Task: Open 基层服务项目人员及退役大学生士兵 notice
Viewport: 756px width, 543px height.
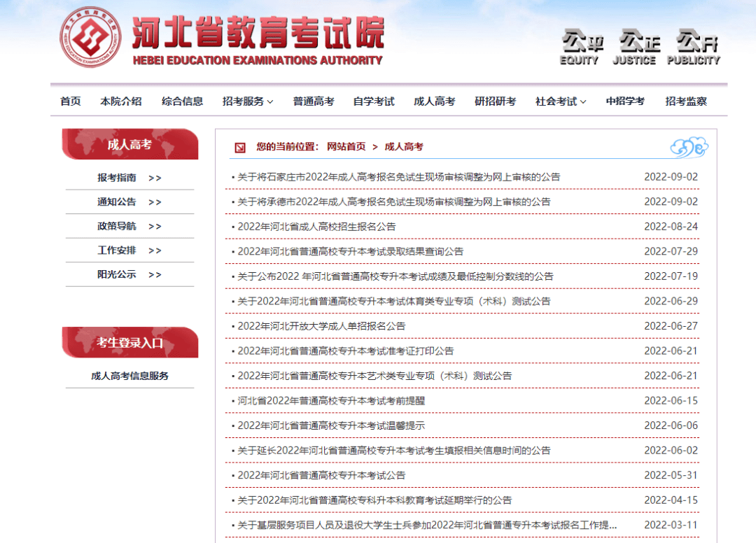Action: (x=427, y=526)
